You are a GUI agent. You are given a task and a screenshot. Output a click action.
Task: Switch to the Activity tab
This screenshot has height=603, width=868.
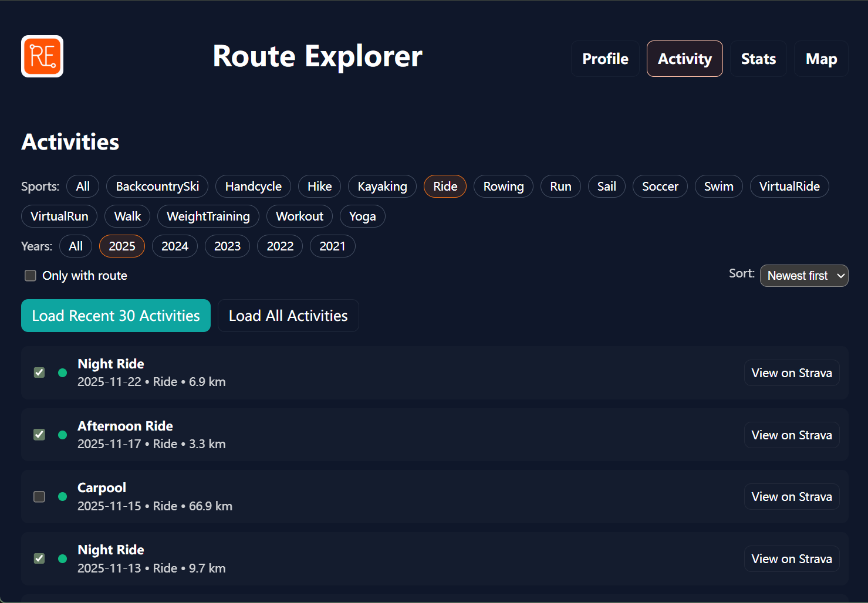tap(684, 59)
